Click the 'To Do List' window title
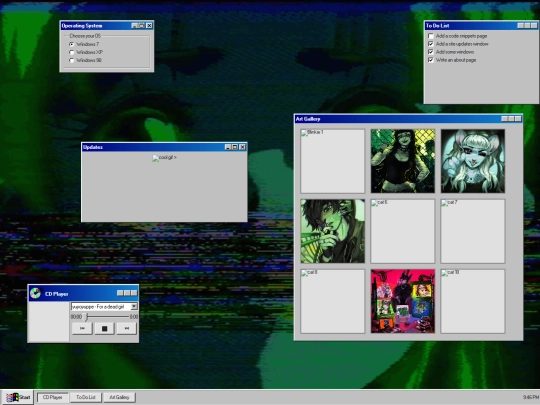 pyautogui.click(x=437, y=25)
